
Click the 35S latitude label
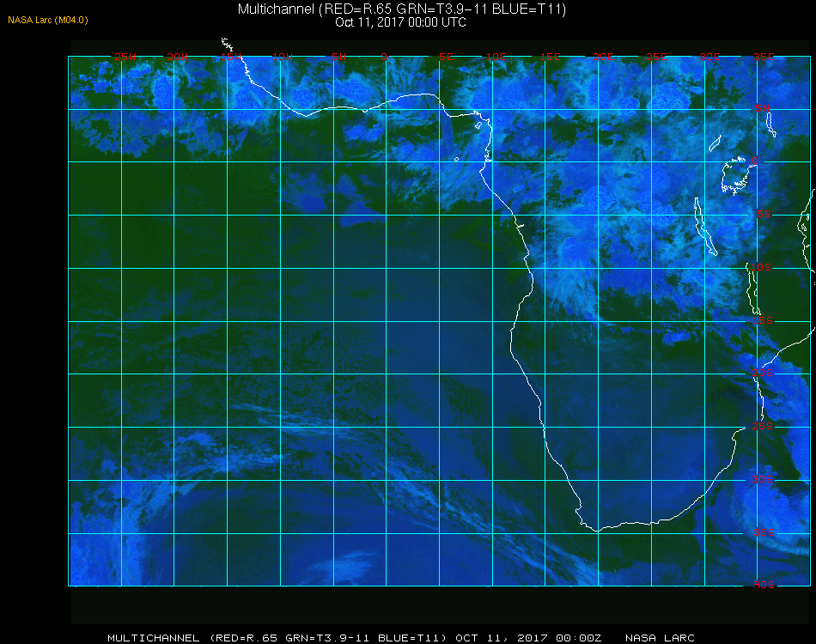click(764, 532)
